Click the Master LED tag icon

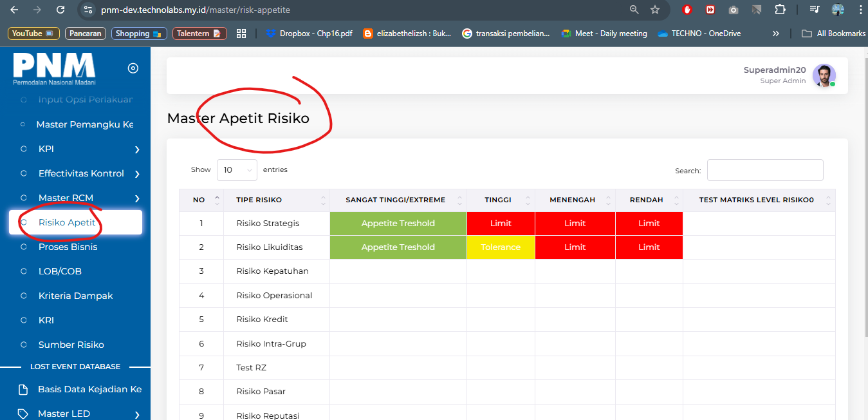pos(23,414)
